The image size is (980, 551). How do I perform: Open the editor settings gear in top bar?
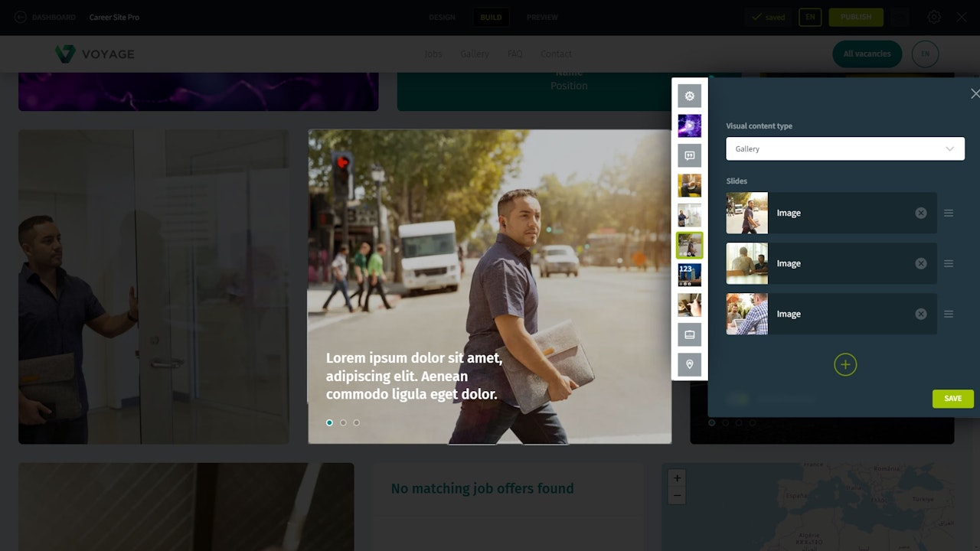coord(934,17)
